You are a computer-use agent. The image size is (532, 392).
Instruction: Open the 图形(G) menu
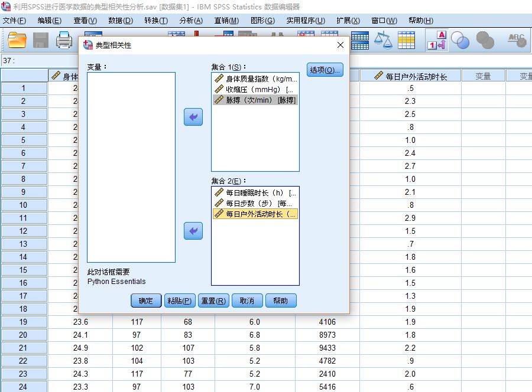262,19
